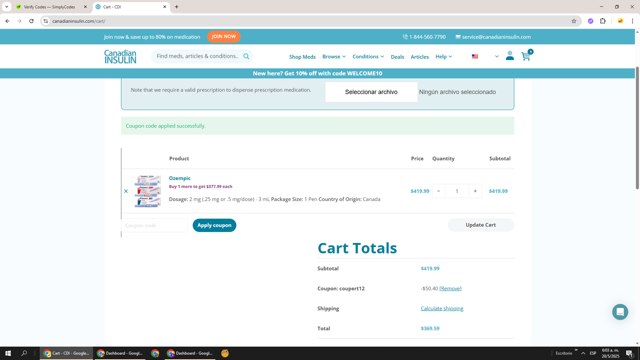Decrease Ozempic quantity with minus button
Screen dimensions: 640x360
pos(438,191)
